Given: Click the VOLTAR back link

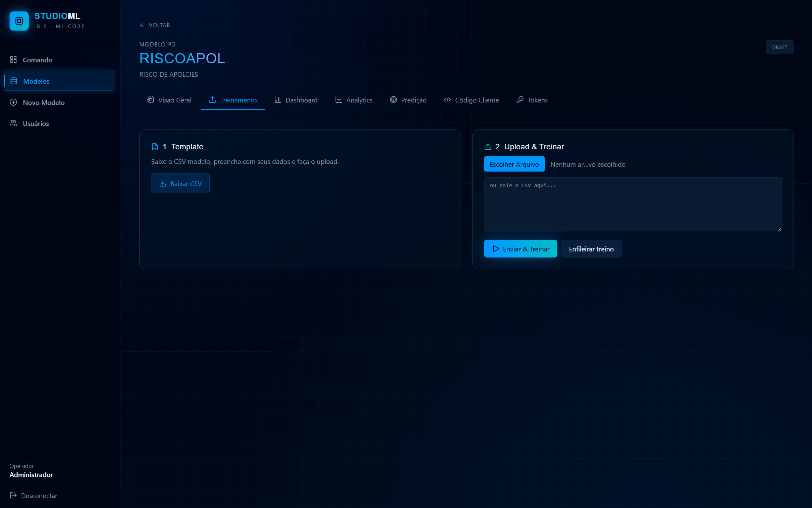Looking at the screenshot, I should click(155, 25).
